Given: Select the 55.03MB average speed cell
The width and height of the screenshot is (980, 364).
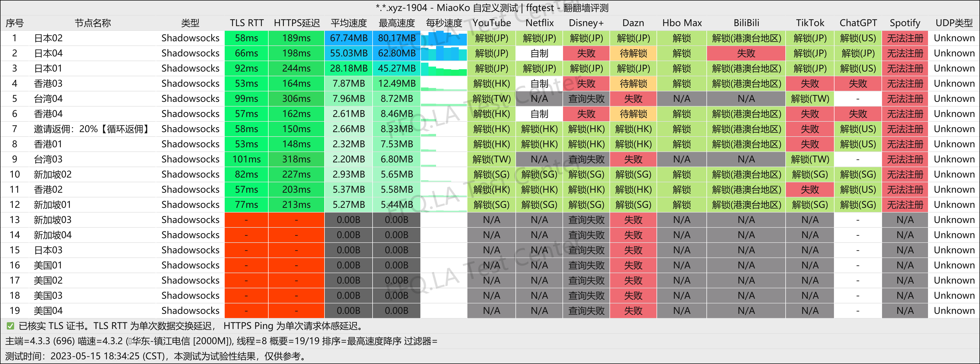Looking at the screenshot, I should point(349,53).
